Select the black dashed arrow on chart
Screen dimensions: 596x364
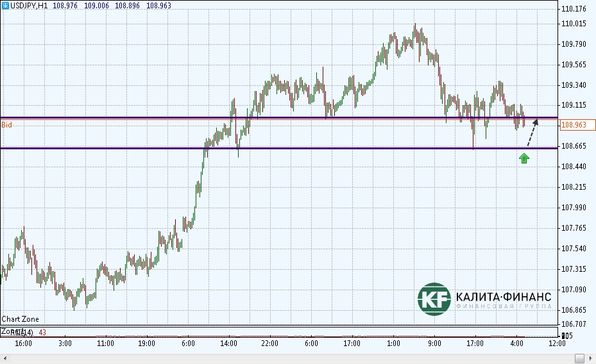(532, 133)
